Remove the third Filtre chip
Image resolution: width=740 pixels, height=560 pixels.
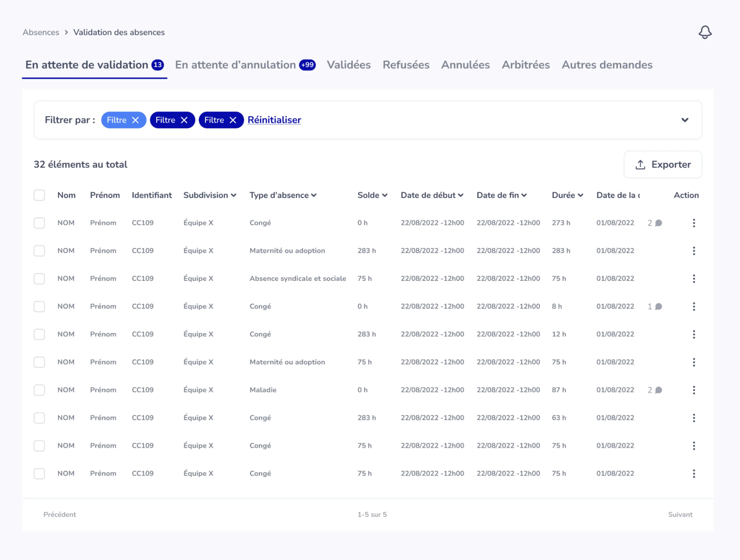coord(233,120)
